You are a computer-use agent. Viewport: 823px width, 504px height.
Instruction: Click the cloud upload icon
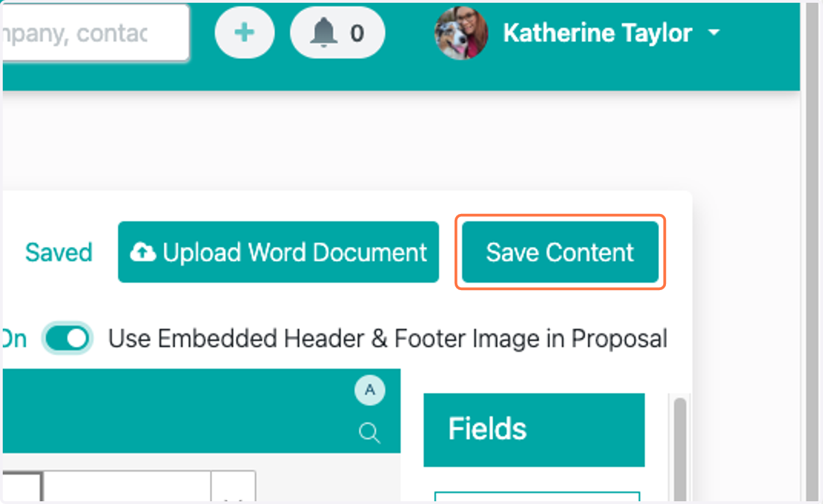coord(143,253)
